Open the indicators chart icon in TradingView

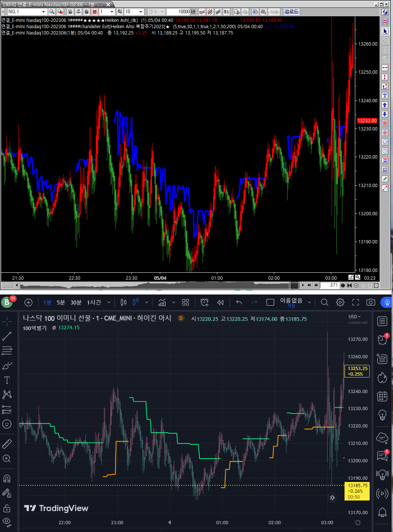[x=162, y=302]
